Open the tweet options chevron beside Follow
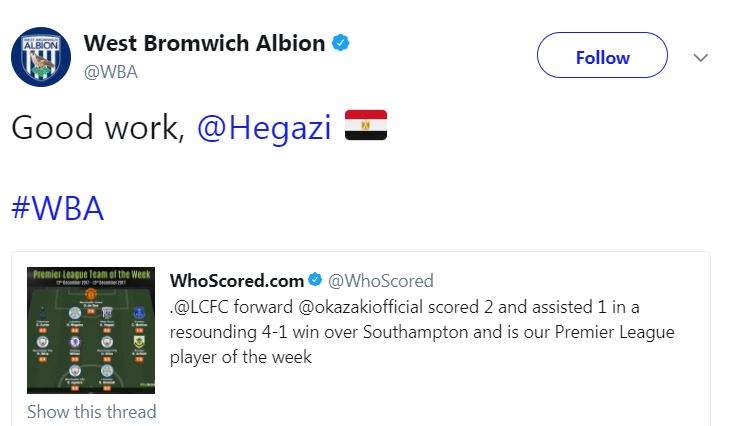The width and height of the screenshot is (745, 426). (x=701, y=58)
